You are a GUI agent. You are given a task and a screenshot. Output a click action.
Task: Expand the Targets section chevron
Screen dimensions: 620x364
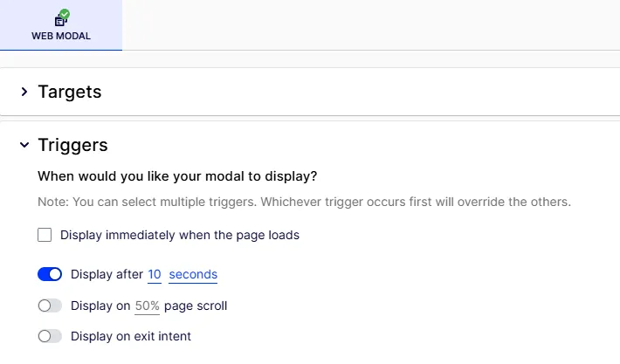click(24, 92)
